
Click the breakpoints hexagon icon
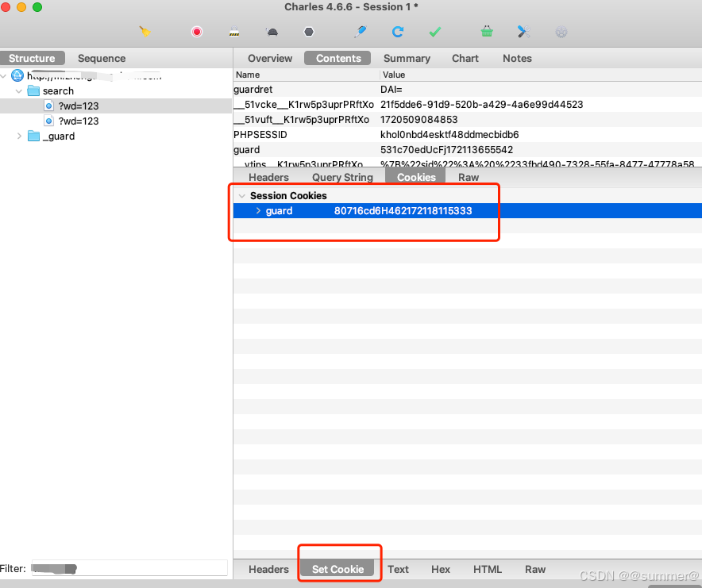pos(309,32)
